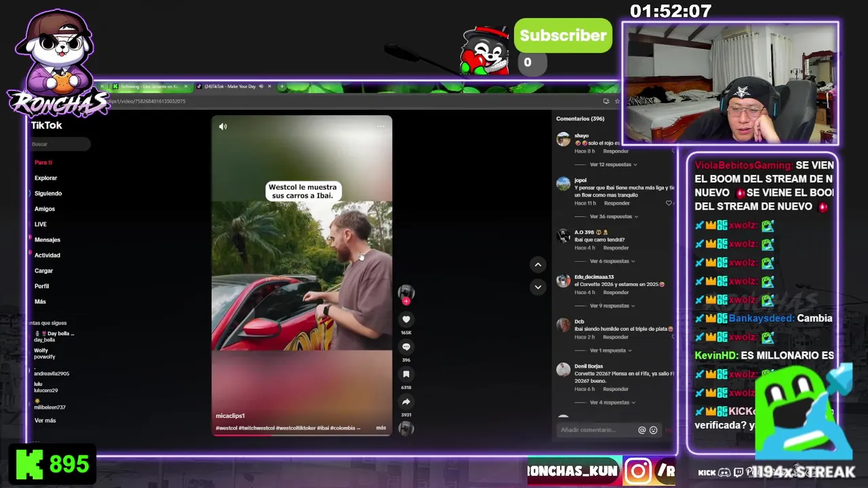Open the 'Más' sidebar menu
The height and width of the screenshot is (488, 868).
pyautogui.click(x=41, y=302)
